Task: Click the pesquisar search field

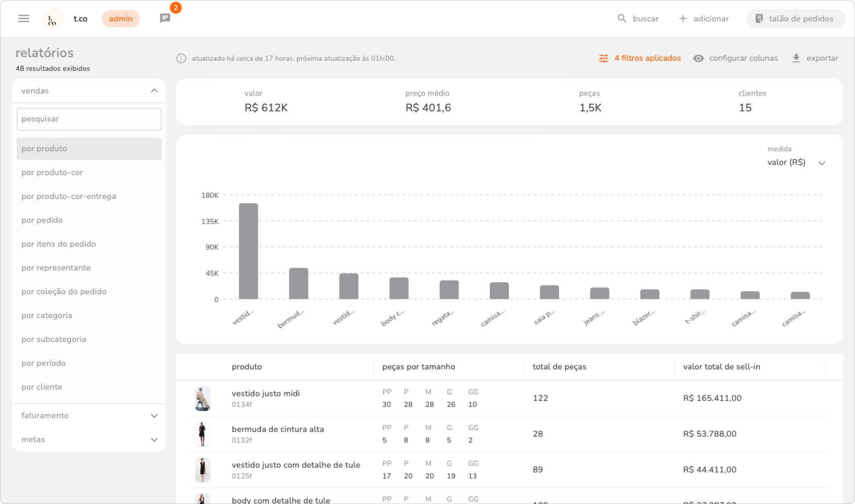Action: tap(89, 119)
